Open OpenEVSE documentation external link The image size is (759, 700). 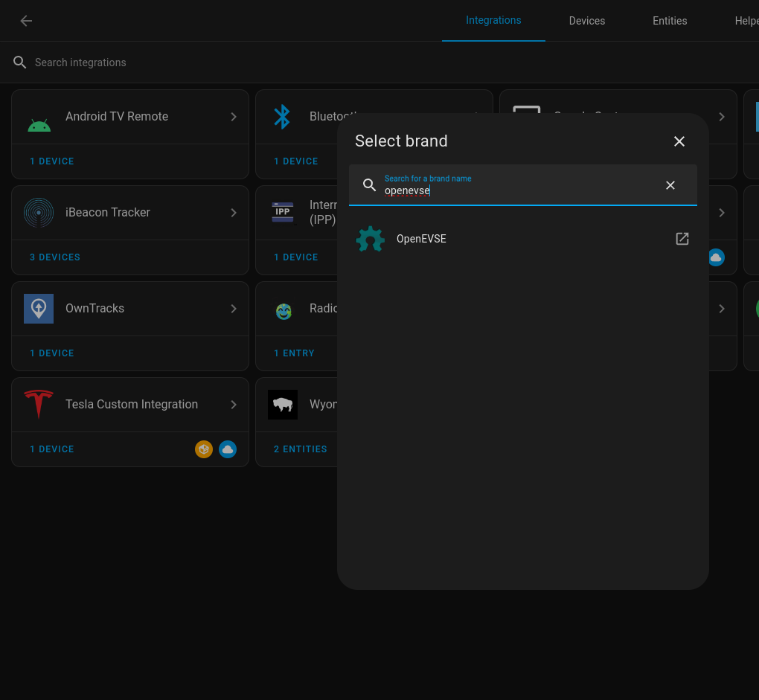coord(682,239)
